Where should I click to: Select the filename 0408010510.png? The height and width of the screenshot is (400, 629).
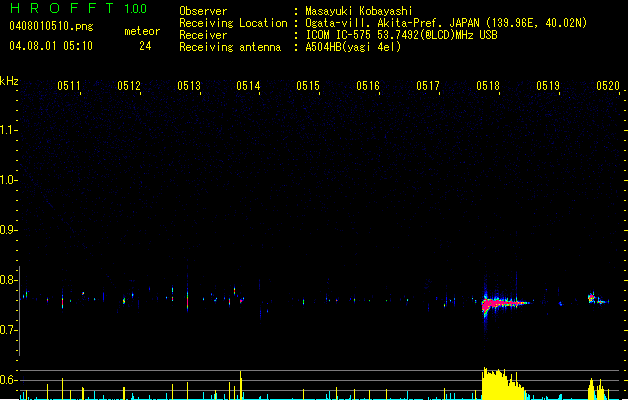coord(51,26)
